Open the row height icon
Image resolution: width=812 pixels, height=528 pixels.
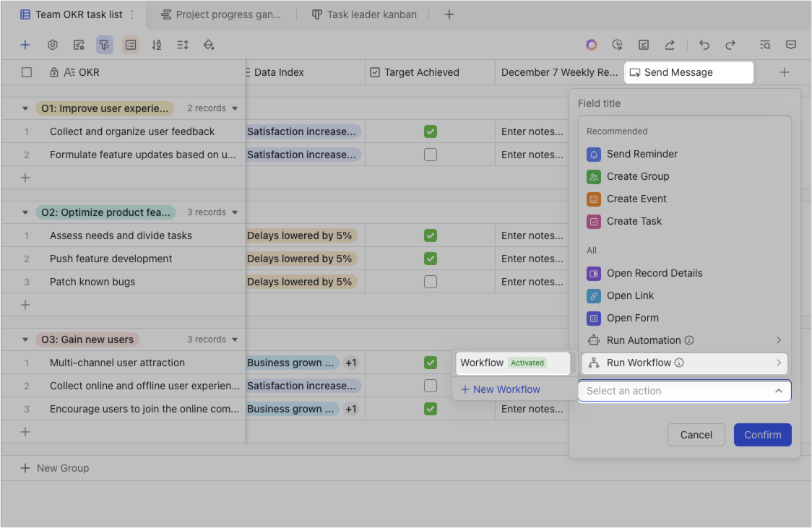point(182,45)
